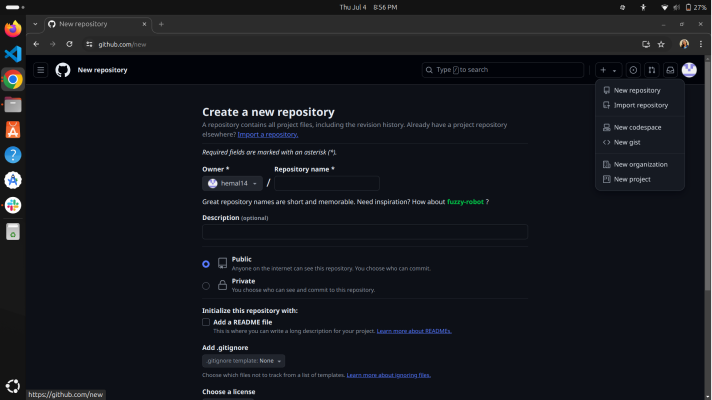The height and width of the screenshot is (400, 712).
Task: Check the Add a README file checkbox
Action: point(206,322)
